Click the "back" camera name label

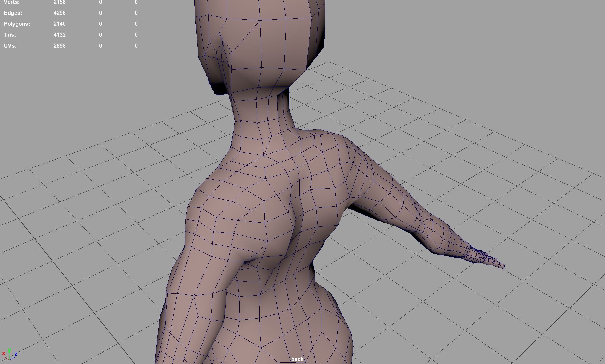click(297, 359)
